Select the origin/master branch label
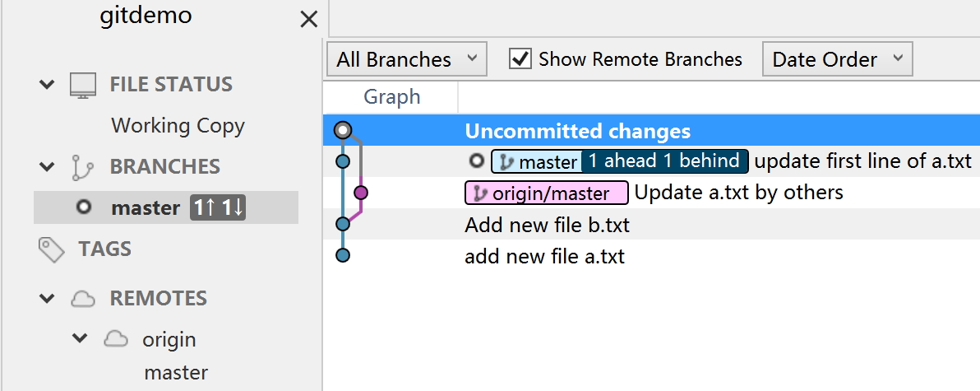This screenshot has height=391, width=980. [546, 193]
